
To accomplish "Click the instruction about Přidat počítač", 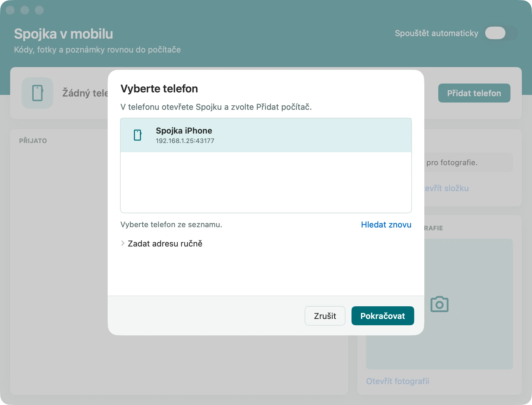I will 216,107.
